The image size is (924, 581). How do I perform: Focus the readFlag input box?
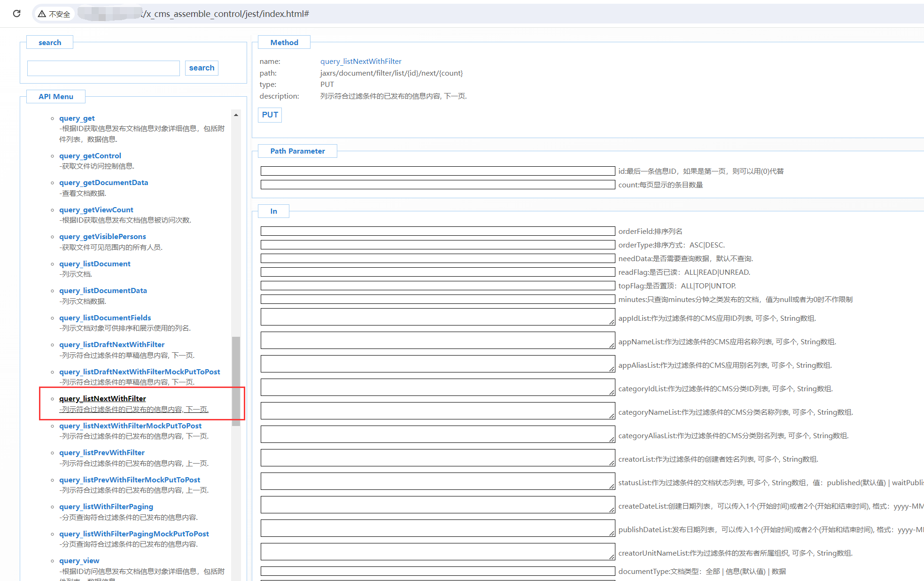(x=437, y=272)
